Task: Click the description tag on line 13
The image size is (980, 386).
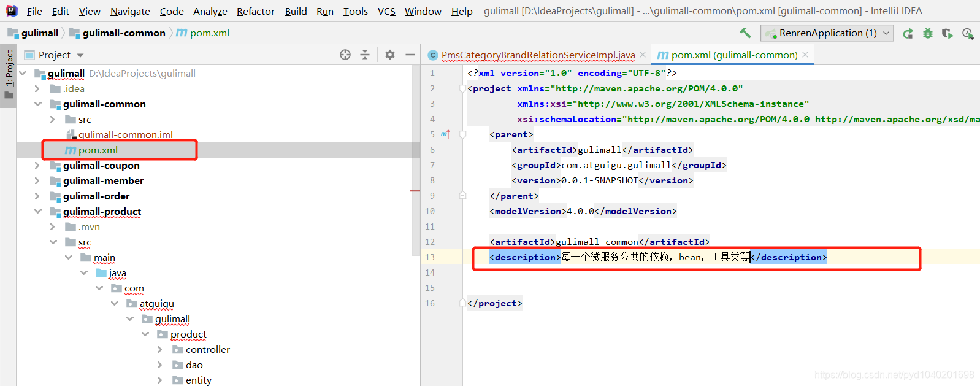Action: coord(525,257)
